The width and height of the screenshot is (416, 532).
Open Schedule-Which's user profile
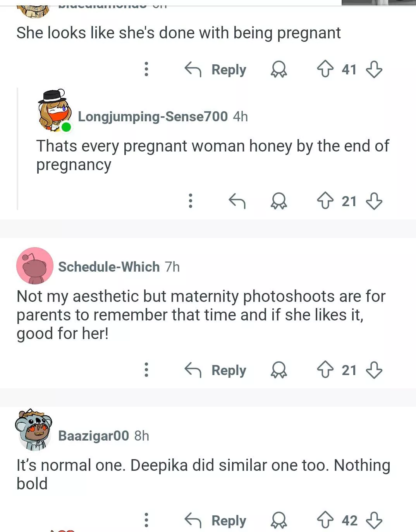(x=109, y=267)
